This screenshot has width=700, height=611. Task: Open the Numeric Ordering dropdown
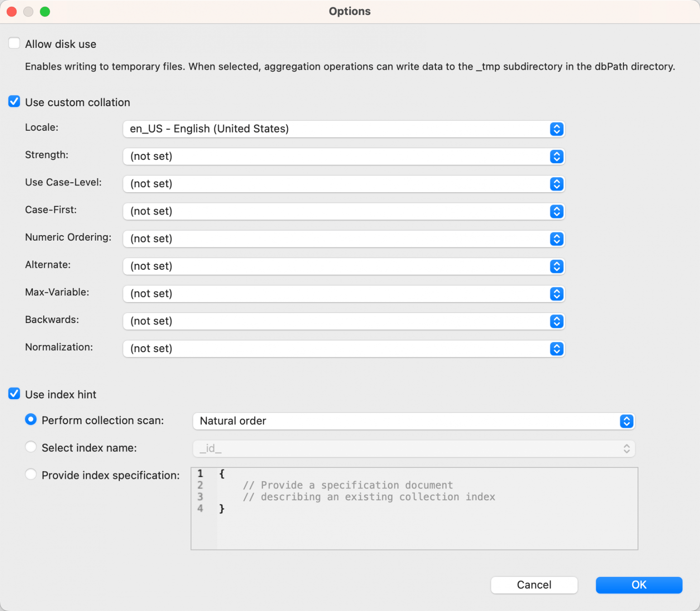(344, 239)
